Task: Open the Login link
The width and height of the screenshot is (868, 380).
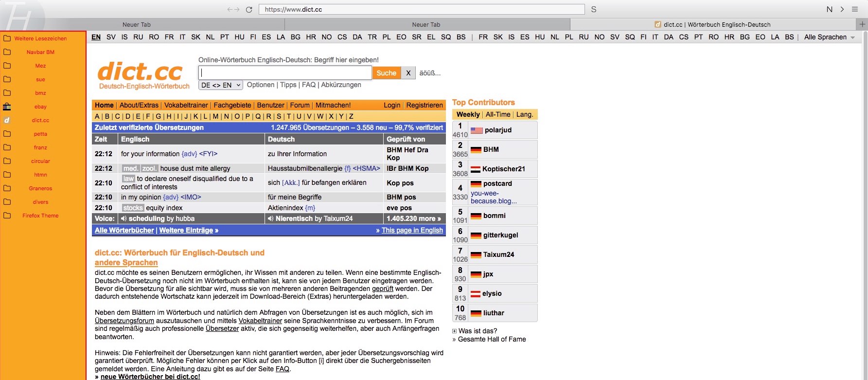Action: pos(392,105)
